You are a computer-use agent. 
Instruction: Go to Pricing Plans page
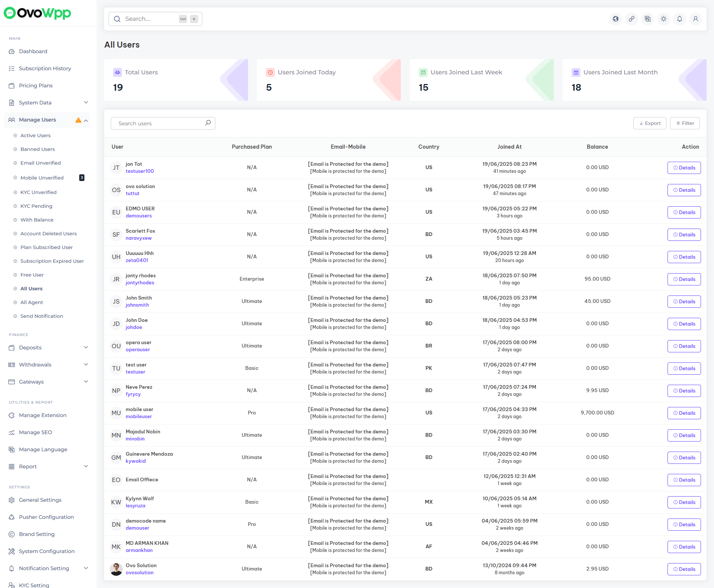[x=36, y=85]
